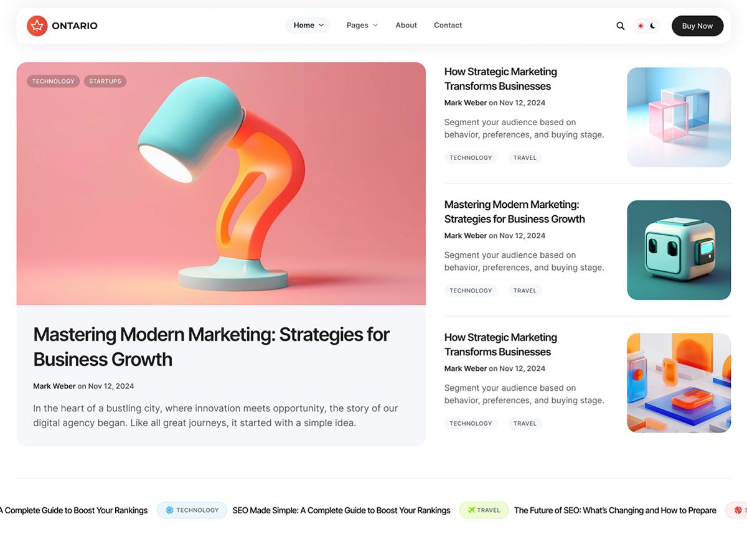This screenshot has width=747, height=560.
Task: Open the glass cubes article thumbnail
Action: pos(679,117)
